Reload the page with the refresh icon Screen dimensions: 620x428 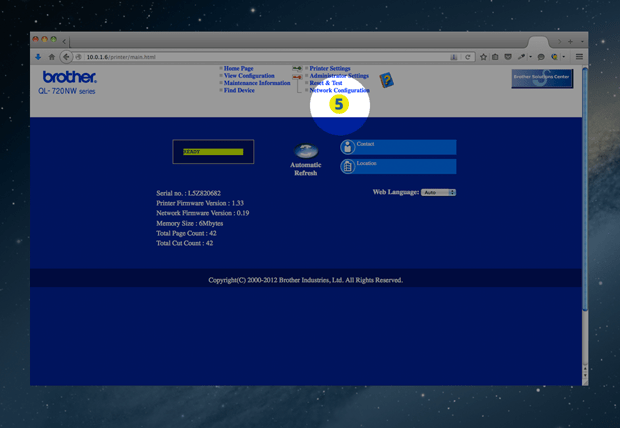tap(467, 57)
